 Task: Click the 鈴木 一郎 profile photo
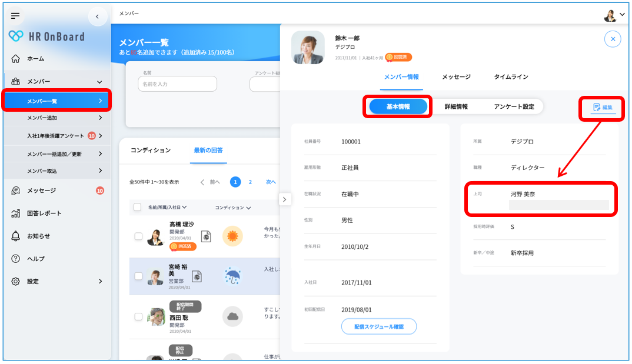[x=308, y=48]
